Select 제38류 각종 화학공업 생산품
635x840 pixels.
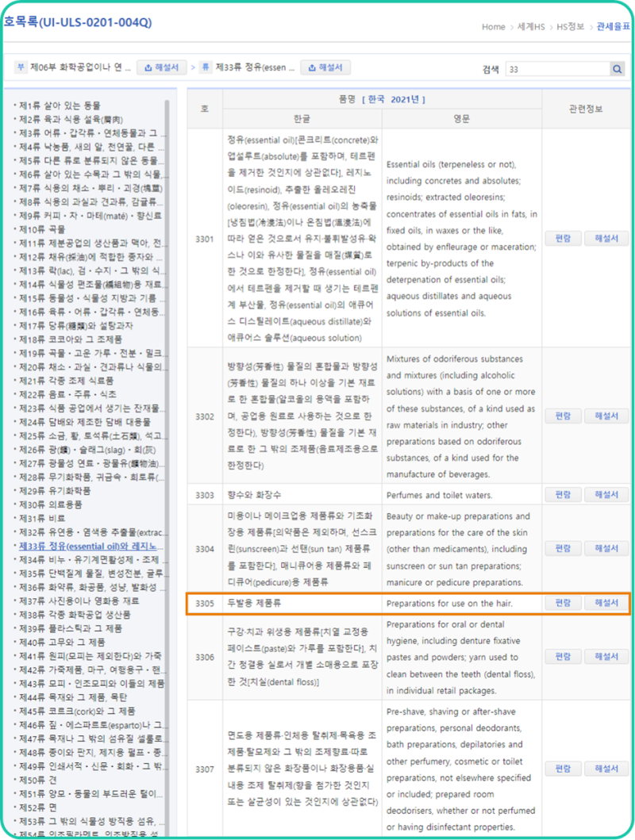click(75, 615)
